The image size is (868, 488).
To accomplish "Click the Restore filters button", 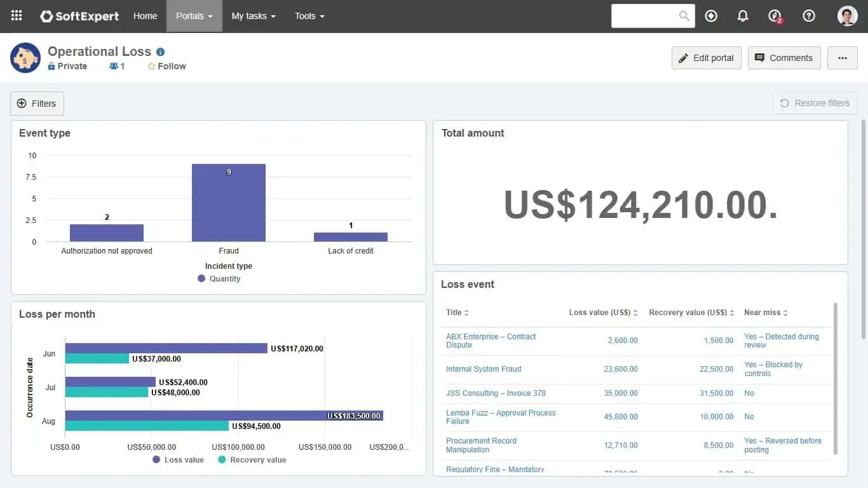I will [x=815, y=103].
